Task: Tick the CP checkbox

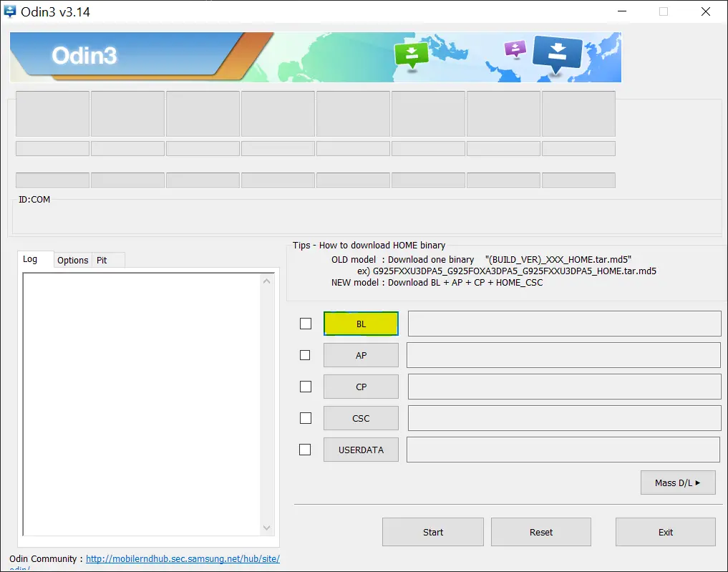Action: click(306, 387)
